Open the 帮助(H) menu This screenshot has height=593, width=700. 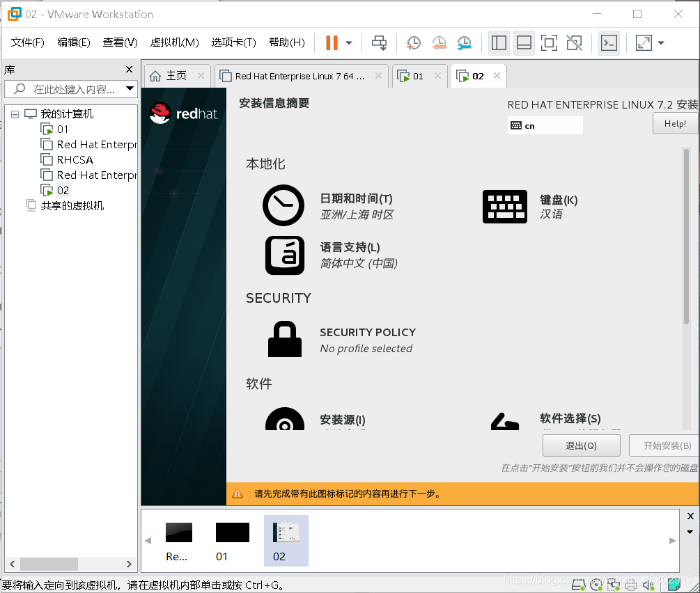[287, 42]
